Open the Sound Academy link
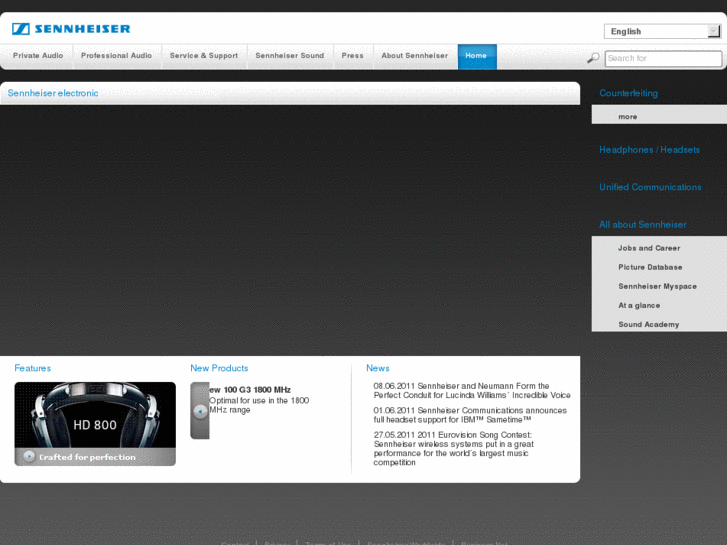 [649, 324]
